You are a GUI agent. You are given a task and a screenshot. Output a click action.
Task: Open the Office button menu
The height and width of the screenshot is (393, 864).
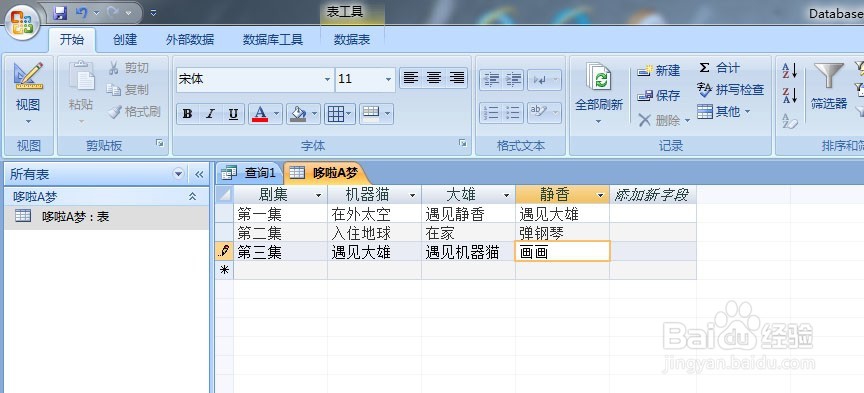coord(22,23)
